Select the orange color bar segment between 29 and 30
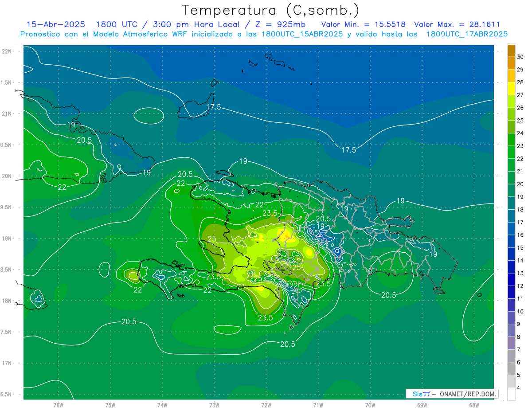 [x=511, y=64]
